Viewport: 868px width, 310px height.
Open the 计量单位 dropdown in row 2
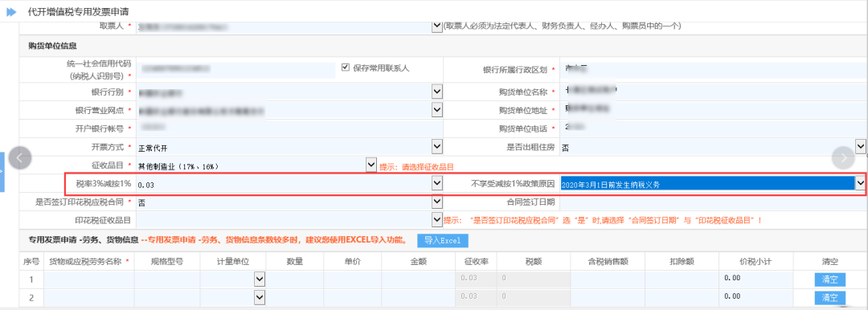[x=260, y=298]
